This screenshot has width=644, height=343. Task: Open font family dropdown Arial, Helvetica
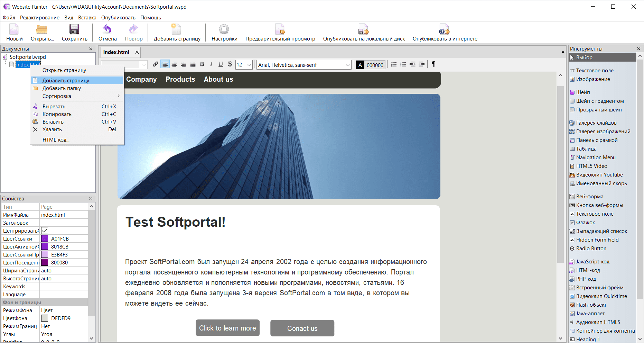(x=348, y=65)
